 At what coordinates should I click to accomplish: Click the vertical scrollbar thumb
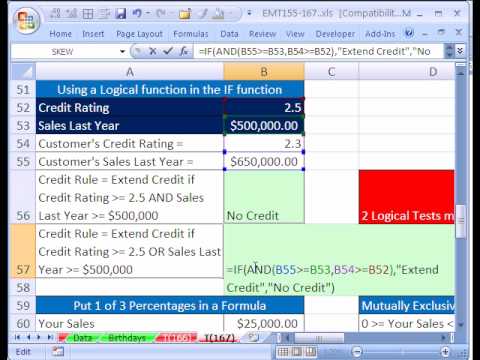[x=461, y=222]
